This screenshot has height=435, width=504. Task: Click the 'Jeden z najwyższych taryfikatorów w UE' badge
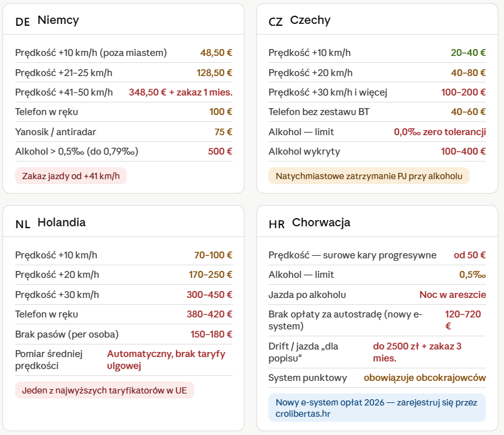pyautogui.click(x=104, y=390)
